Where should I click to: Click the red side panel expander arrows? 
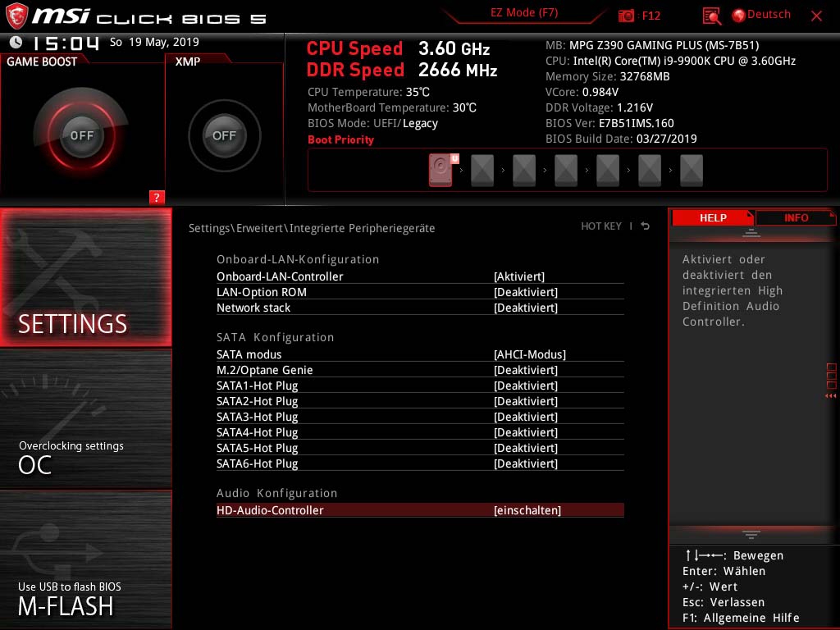pyautogui.click(x=831, y=396)
